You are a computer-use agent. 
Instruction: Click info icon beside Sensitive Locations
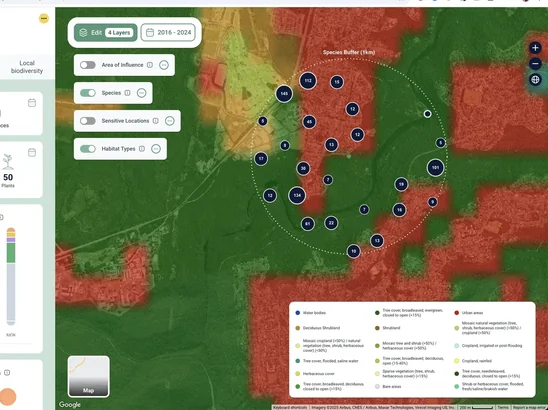point(156,121)
